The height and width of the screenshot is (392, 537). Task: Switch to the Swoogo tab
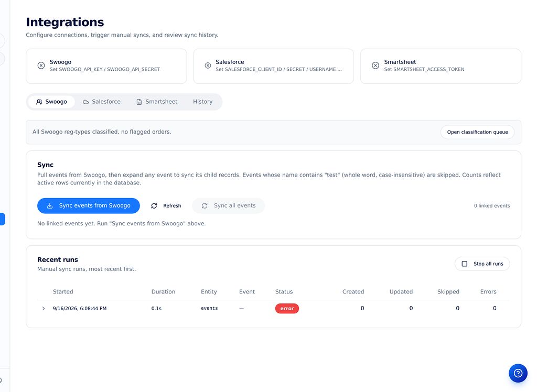click(51, 102)
